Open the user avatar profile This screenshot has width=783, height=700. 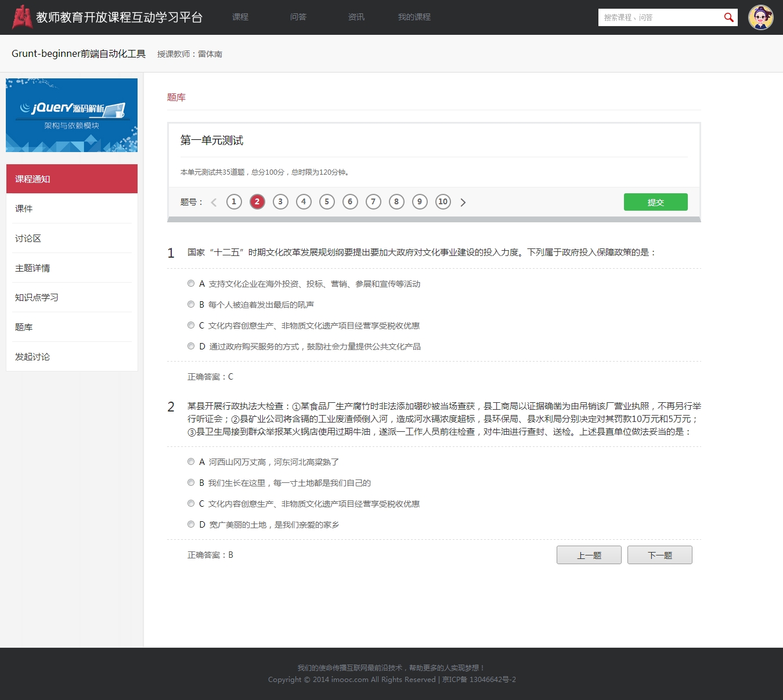click(760, 17)
